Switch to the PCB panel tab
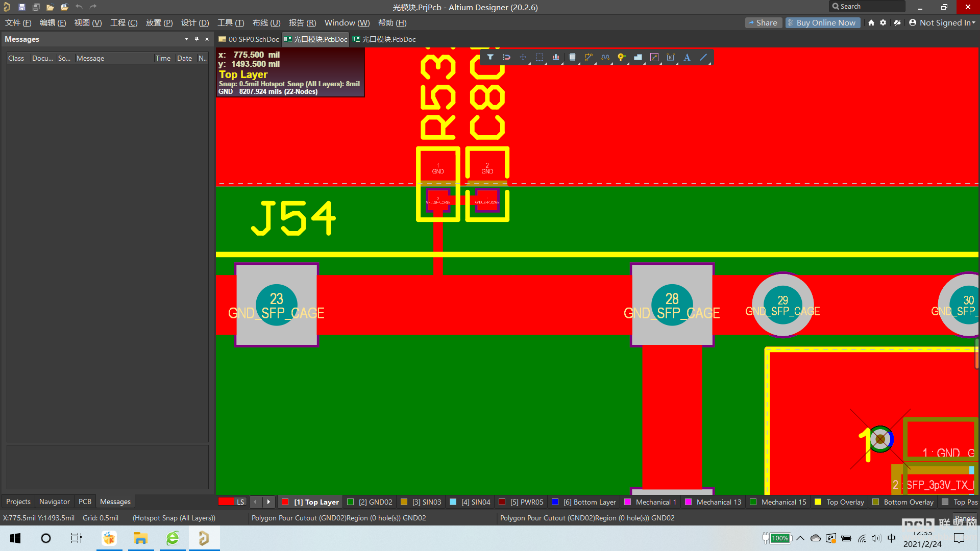This screenshot has height=551, width=980. point(85,502)
